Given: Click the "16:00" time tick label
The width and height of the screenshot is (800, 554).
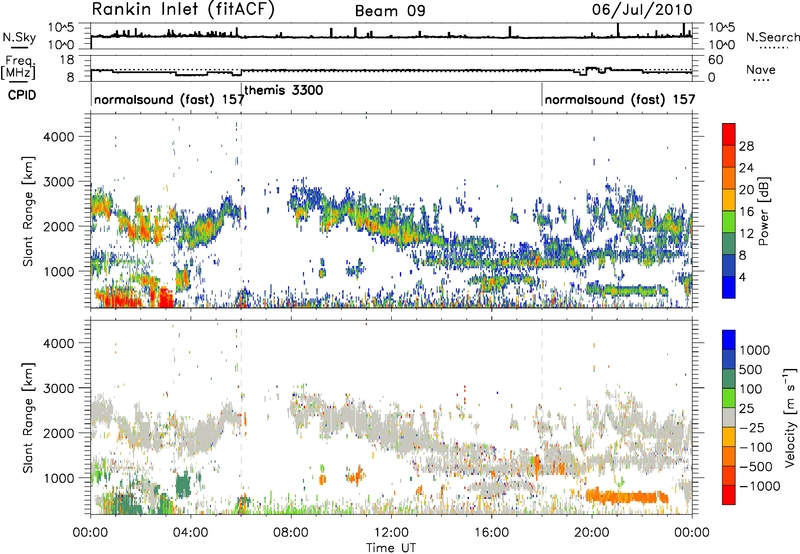Looking at the screenshot, I should tap(491, 533).
